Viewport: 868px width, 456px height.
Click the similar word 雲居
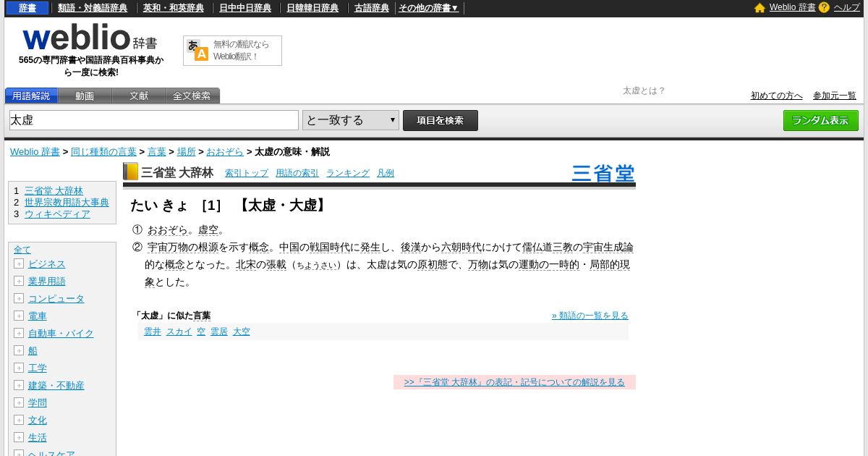[x=219, y=332]
